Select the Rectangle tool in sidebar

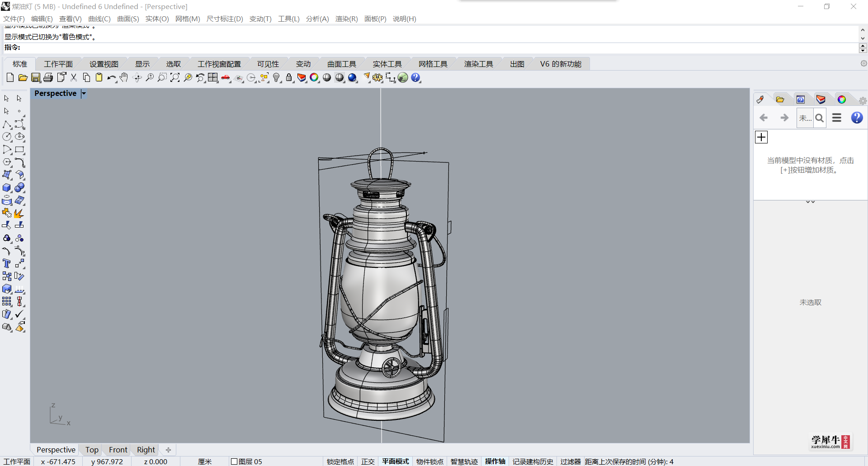pos(19,149)
